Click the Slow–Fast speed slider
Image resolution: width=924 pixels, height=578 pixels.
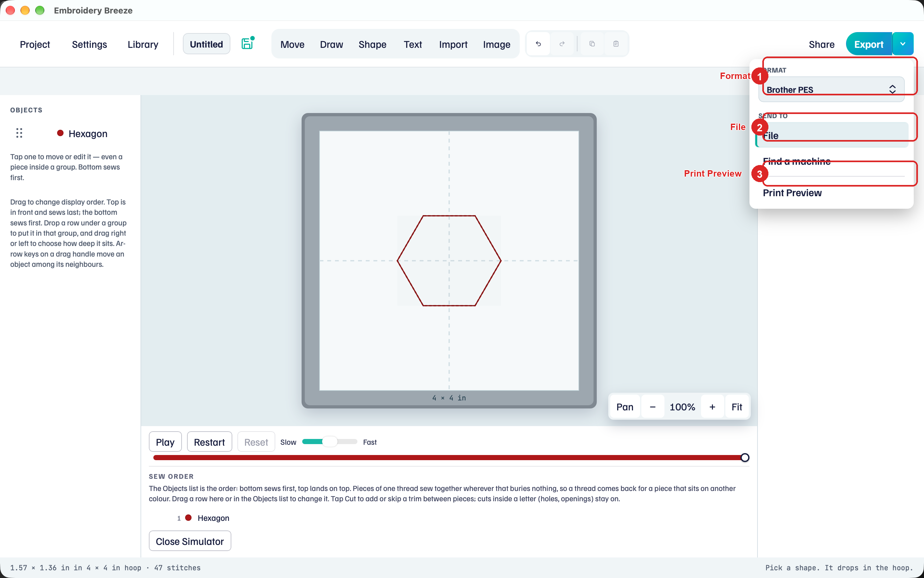[x=329, y=442]
